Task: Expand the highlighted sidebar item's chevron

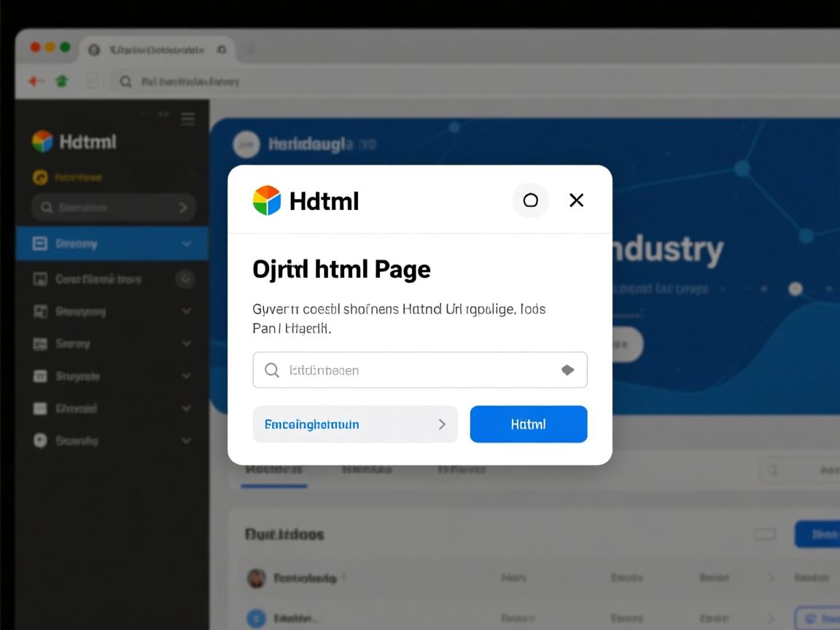Action: tap(187, 244)
